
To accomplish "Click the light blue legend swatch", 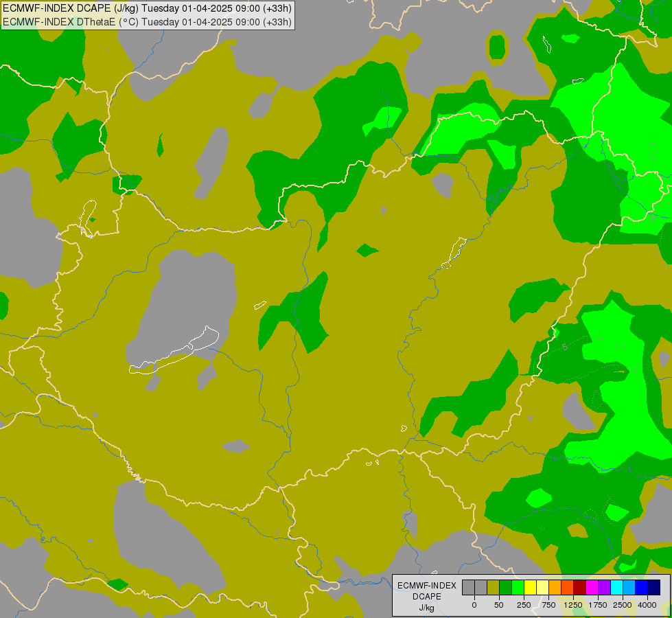I will coord(629,588).
